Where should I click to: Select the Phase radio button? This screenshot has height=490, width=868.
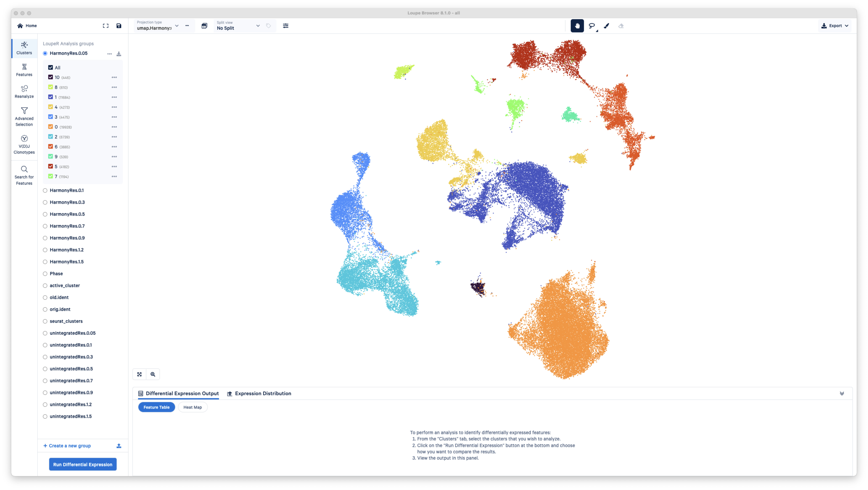pos(45,274)
